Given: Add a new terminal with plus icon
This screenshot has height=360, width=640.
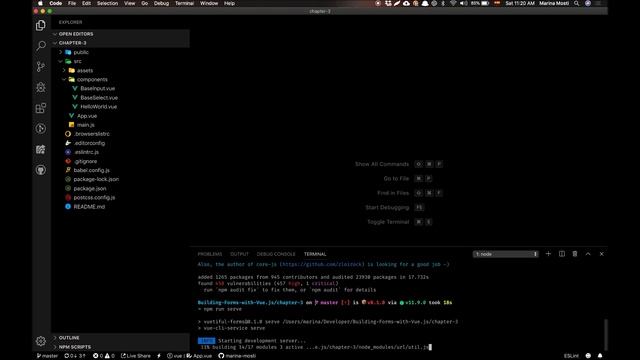Looking at the screenshot, I should click(548, 254).
